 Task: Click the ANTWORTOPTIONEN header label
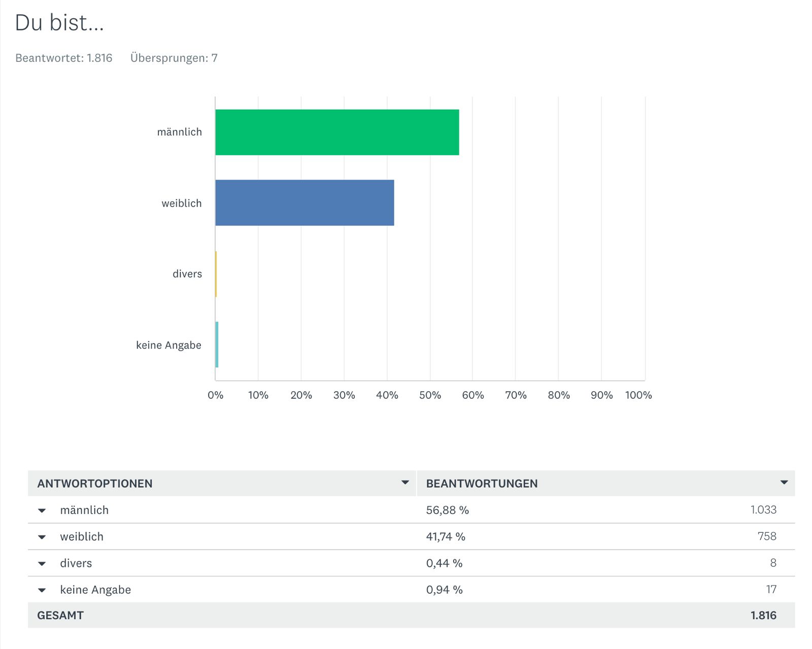(x=95, y=484)
